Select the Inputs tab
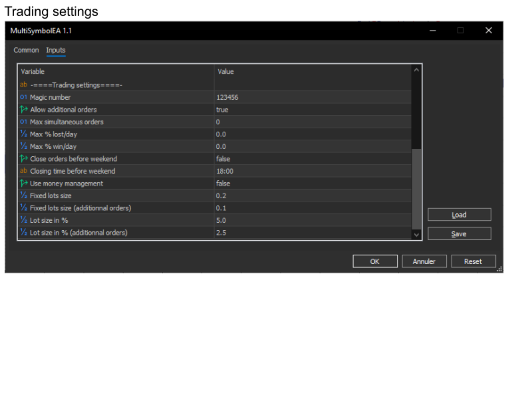This screenshot has height=399, width=532. (56, 51)
